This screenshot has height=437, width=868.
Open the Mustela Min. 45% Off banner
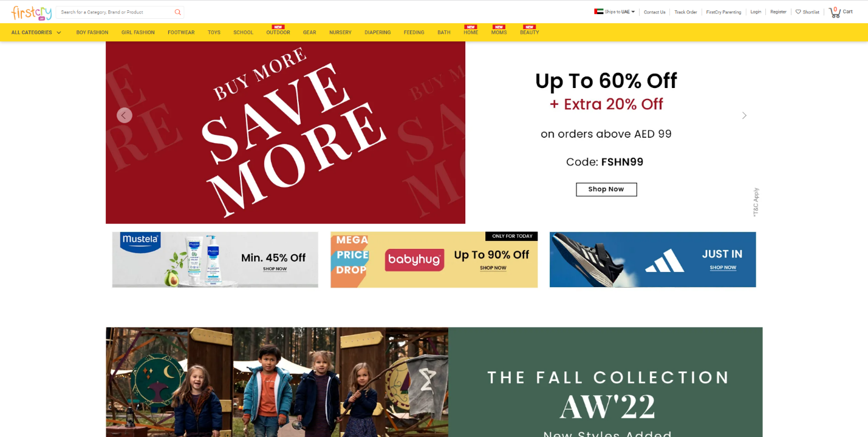point(215,259)
